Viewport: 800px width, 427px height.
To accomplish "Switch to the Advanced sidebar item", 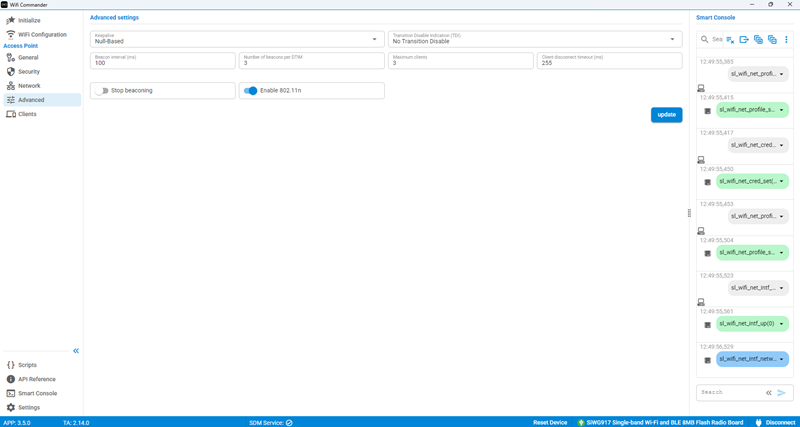I will (42, 100).
